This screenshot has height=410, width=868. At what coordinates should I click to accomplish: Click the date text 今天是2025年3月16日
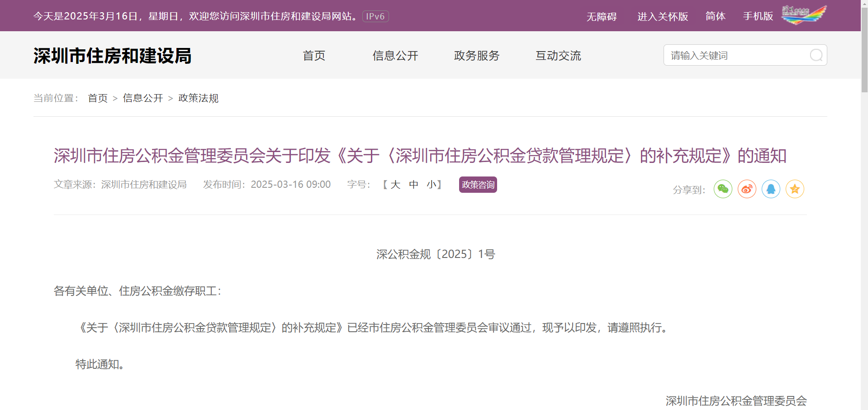pos(85,16)
